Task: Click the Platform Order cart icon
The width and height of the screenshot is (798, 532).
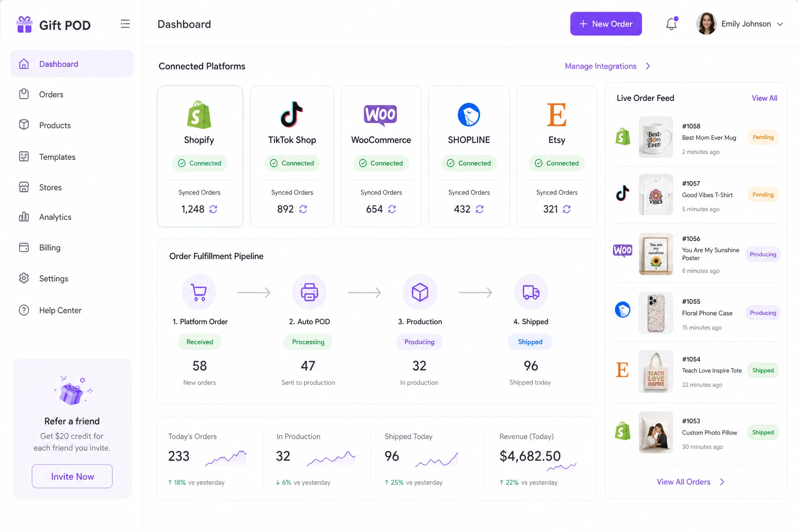Action: (199, 292)
